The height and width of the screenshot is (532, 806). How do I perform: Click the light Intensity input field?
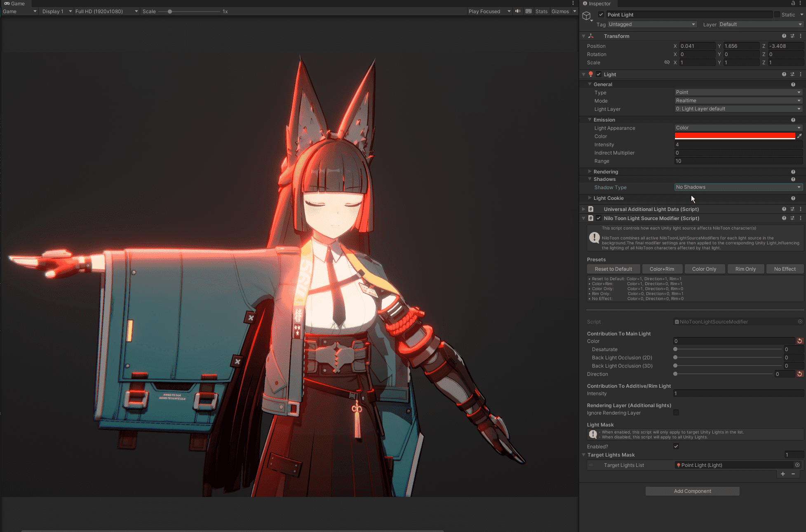coord(738,145)
